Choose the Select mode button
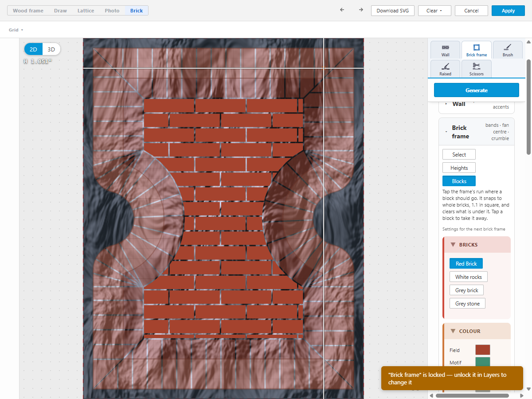 (x=459, y=154)
